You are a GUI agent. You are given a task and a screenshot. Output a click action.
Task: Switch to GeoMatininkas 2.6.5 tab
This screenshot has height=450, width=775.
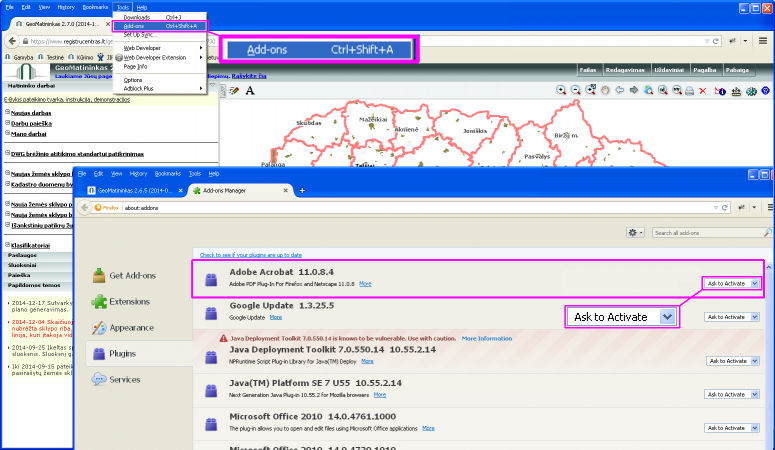pos(134,190)
